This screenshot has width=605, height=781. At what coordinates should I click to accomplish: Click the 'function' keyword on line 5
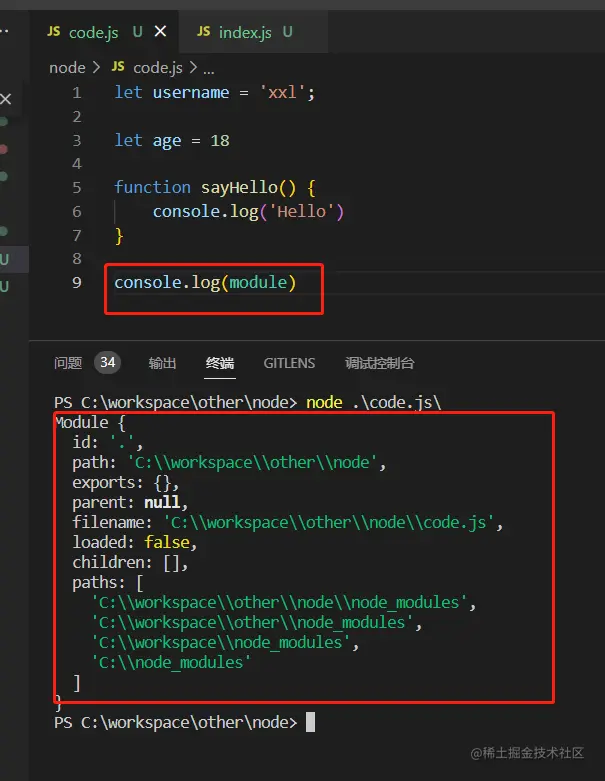coord(152,187)
